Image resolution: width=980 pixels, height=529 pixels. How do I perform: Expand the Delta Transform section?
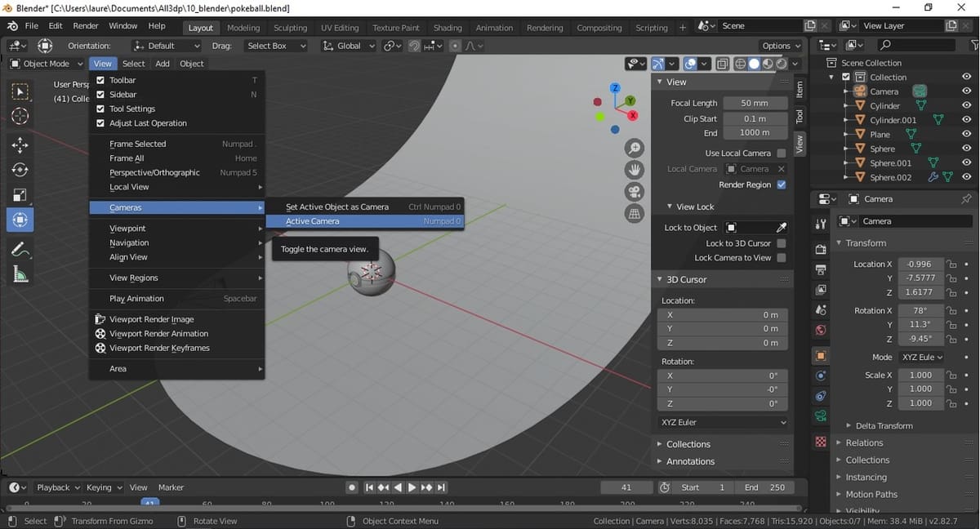[884, 425]
